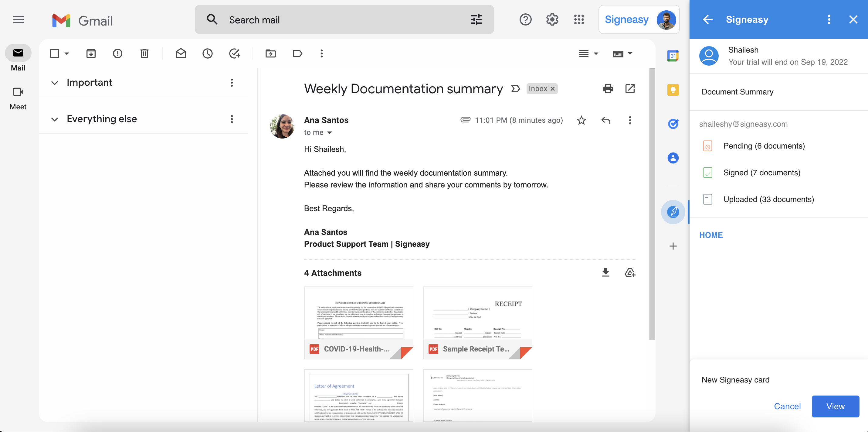The height and width of the screenshot is (432, 868).
Task: Open Signeasy panel more options
Action: point(829,19)
